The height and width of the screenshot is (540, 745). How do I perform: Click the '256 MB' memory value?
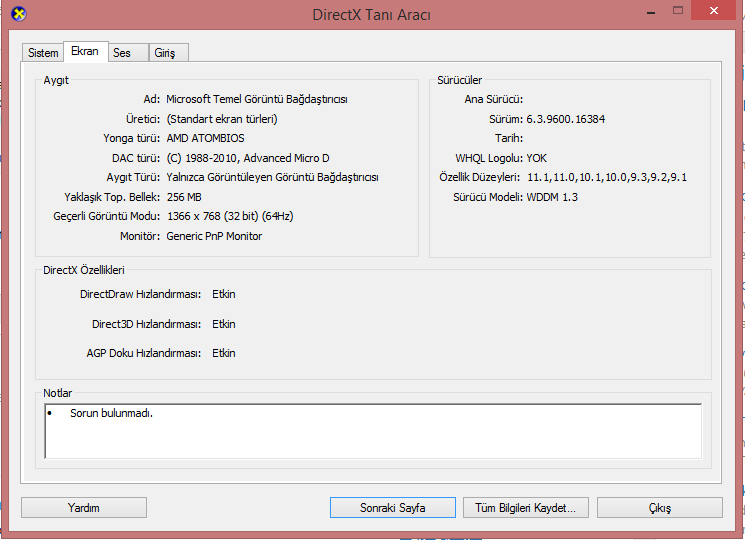pyautogui.click(x=184, y=197)
